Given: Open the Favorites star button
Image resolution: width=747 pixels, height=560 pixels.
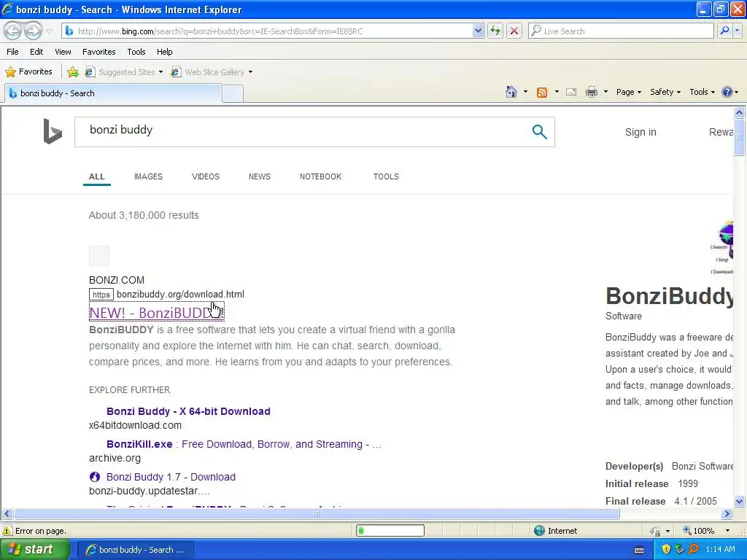Looking at the screenshot, I should coord(28,72).
